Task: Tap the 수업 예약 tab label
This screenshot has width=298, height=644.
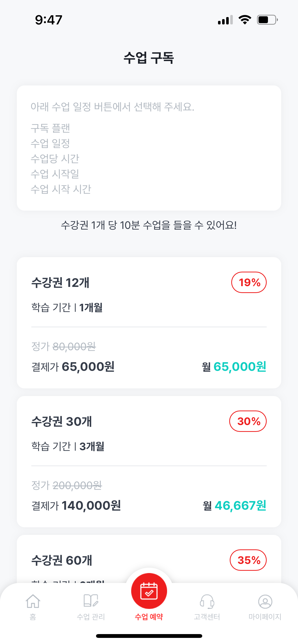Action: [149, 617]
